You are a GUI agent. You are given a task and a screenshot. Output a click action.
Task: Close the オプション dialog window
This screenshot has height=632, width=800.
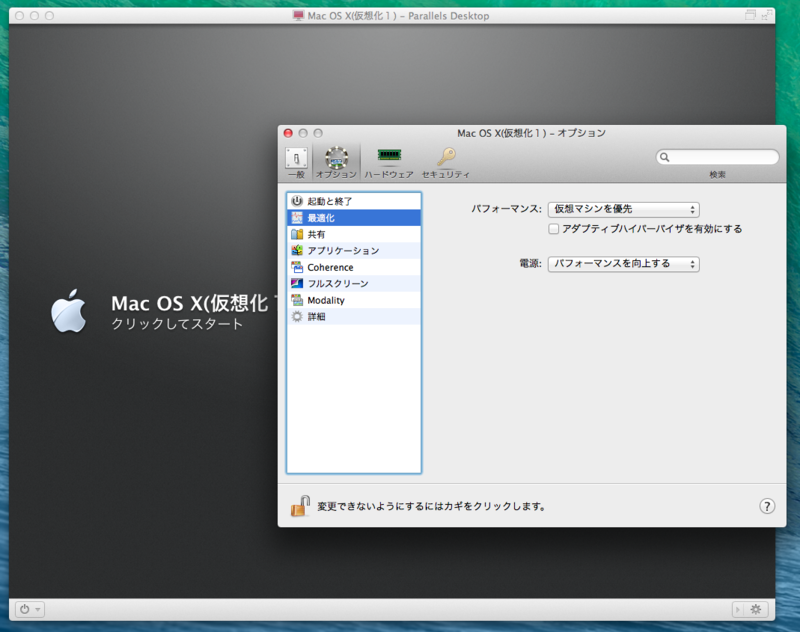click(x=288, y=133)
